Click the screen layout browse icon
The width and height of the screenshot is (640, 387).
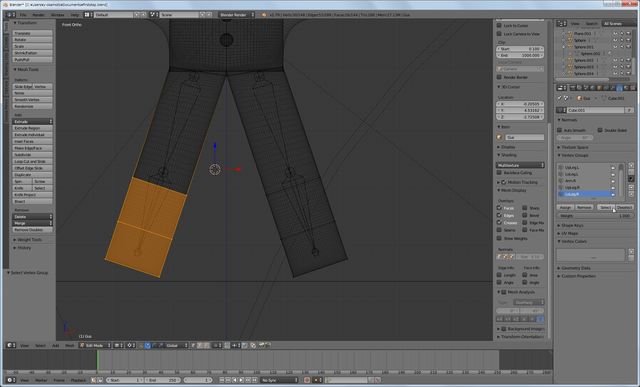coord(89,15)
